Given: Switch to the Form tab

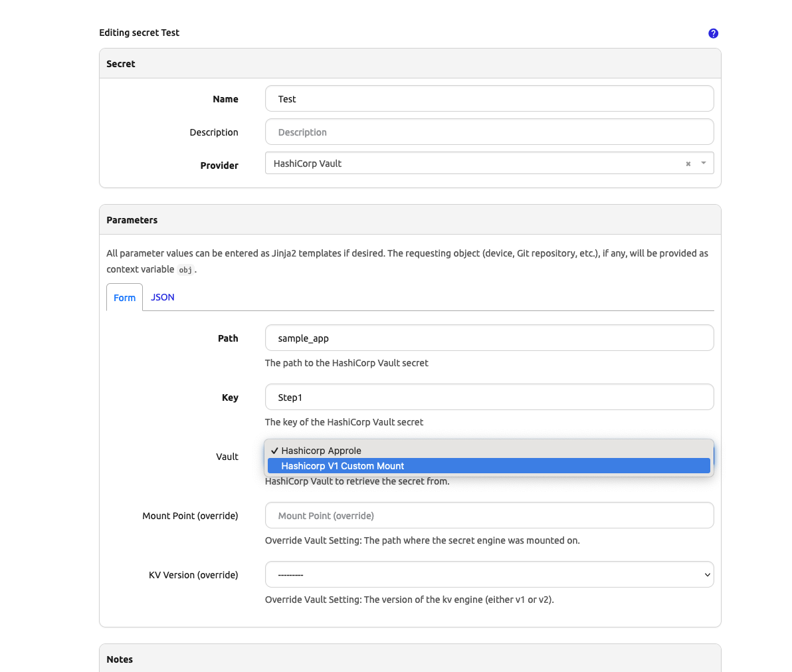Looking at the screenshot, I should (x=124, y=298).
